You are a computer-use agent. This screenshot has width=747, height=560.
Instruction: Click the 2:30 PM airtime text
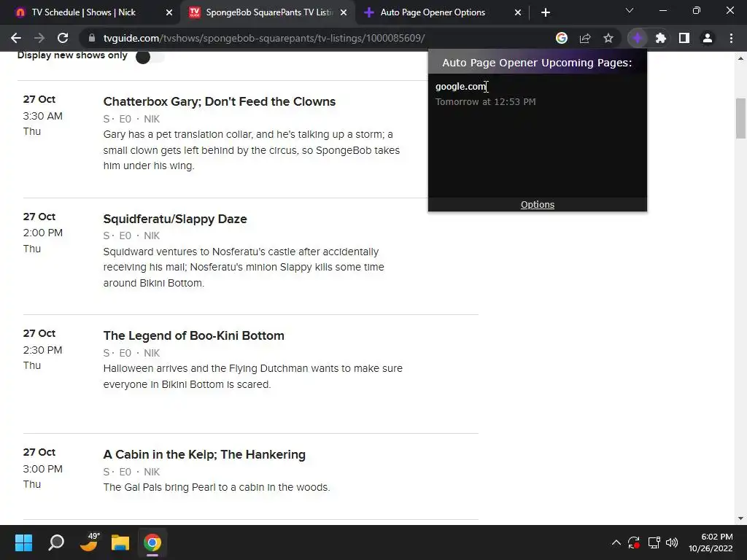pyautogui.click(x=42, y=350)
